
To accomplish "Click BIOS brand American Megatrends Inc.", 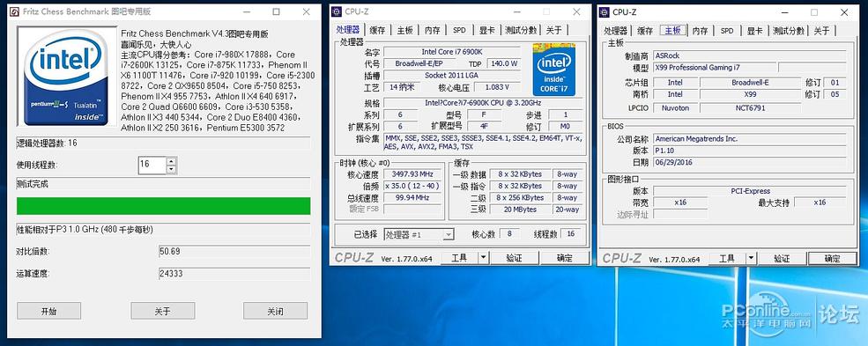I will point(750,139).
